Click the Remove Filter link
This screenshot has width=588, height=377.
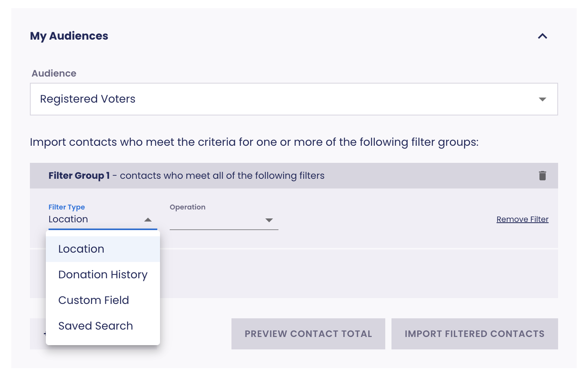click(522, 219)
